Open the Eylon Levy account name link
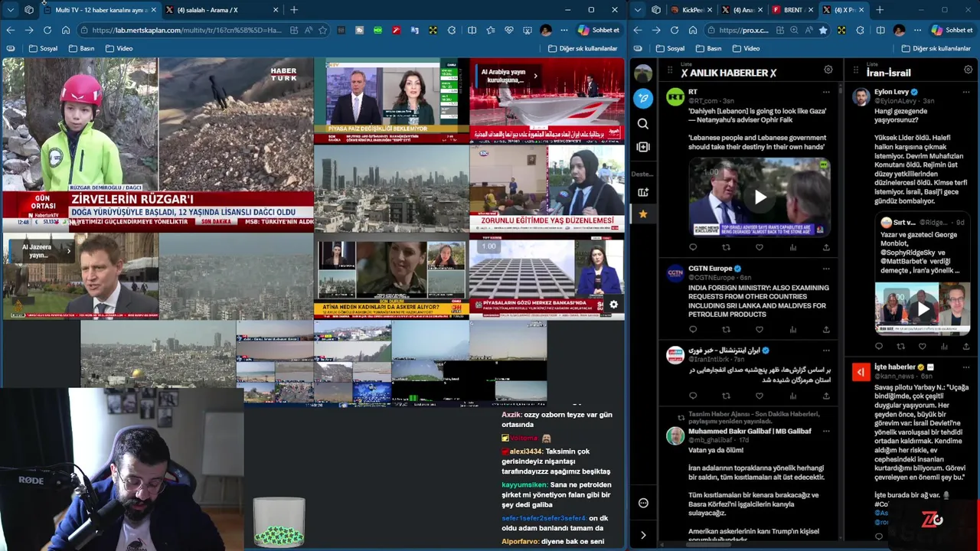Viewport: 980px width, 551px height. pos(891,92)
